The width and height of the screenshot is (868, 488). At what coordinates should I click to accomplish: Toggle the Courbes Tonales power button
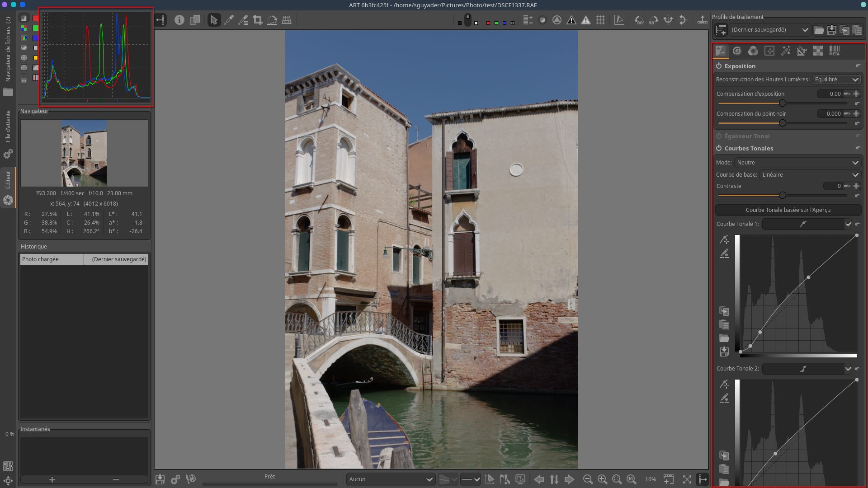(719, 148)
